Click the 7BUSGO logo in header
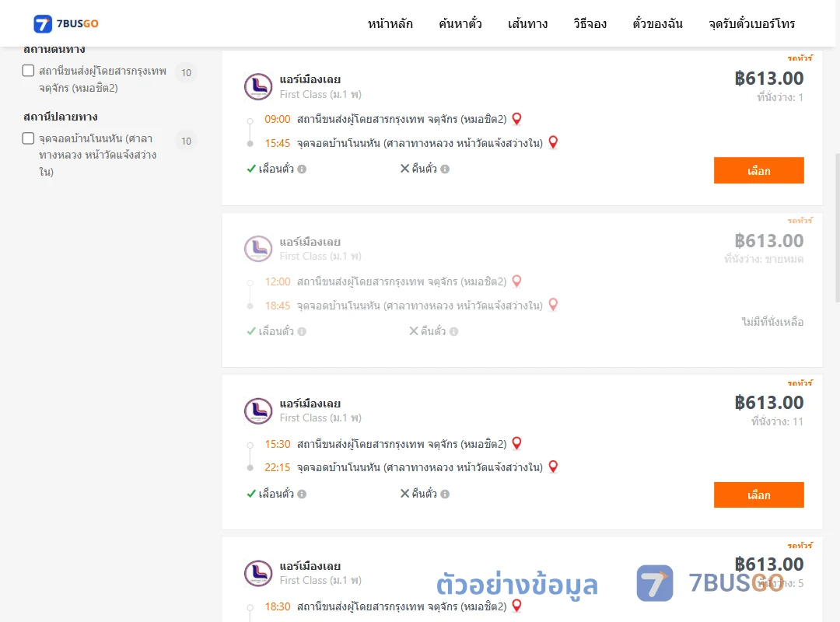 coord(66,23)
